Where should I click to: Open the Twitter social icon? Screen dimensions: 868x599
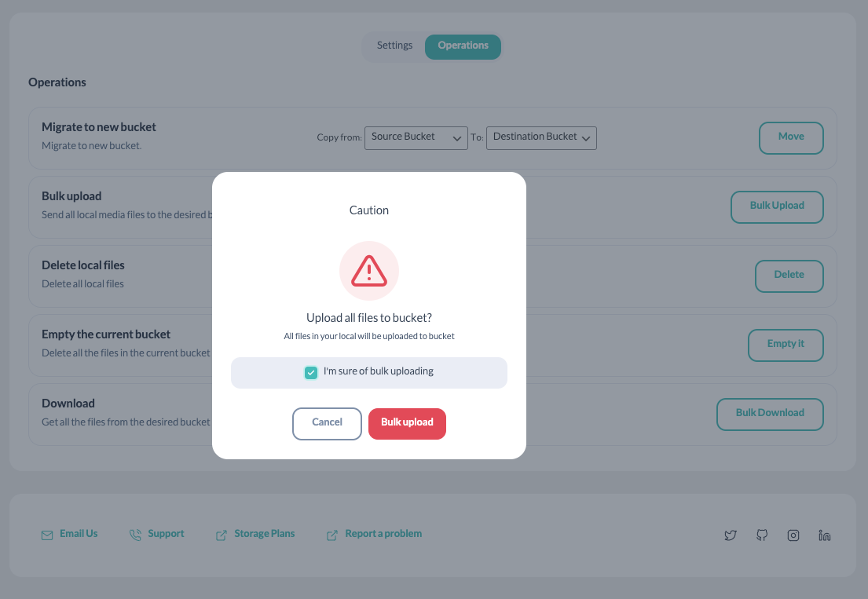(731, 535)
